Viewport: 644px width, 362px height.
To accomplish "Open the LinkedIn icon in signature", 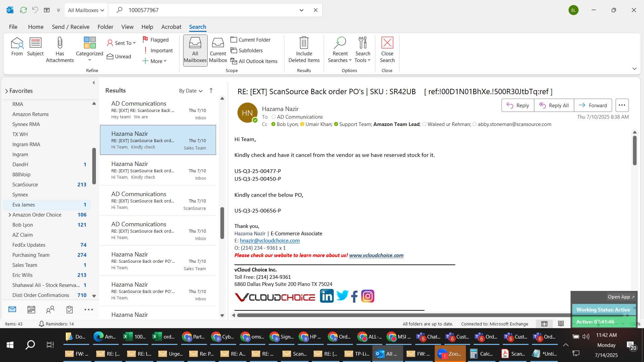I will click(x=327, y=296).
